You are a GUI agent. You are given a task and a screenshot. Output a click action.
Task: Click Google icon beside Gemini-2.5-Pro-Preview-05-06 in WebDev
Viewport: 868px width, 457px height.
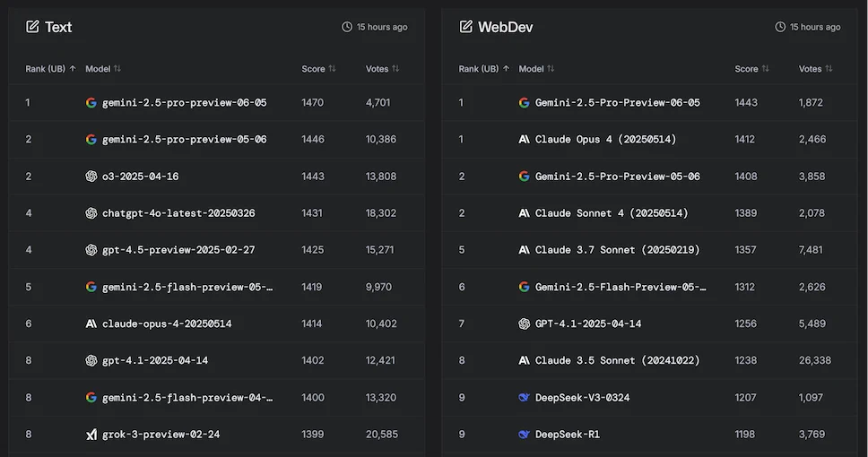pos(525,176)
